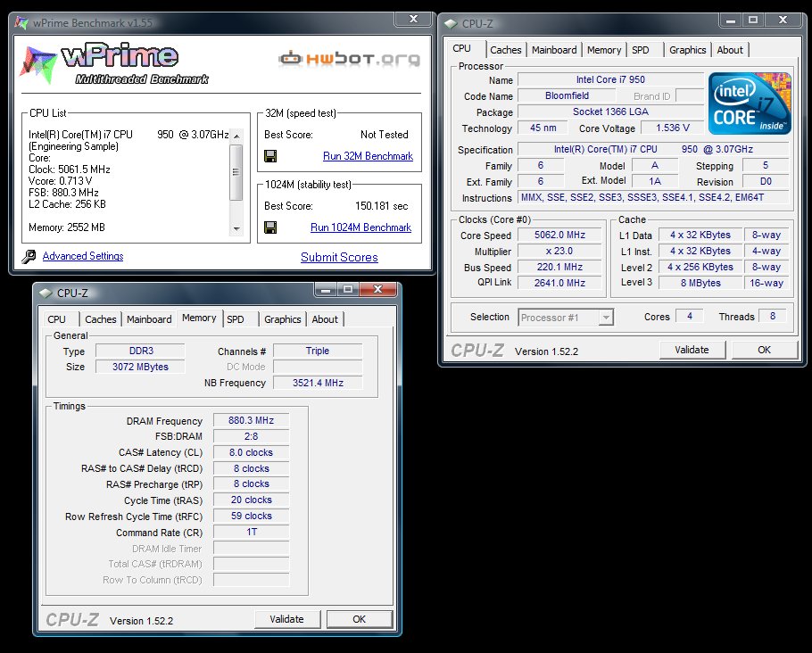The width and height of the screenshot is (812, 653).
Task: Click the Package value Socket 1366 LGA
Action: tap(610, 112)
